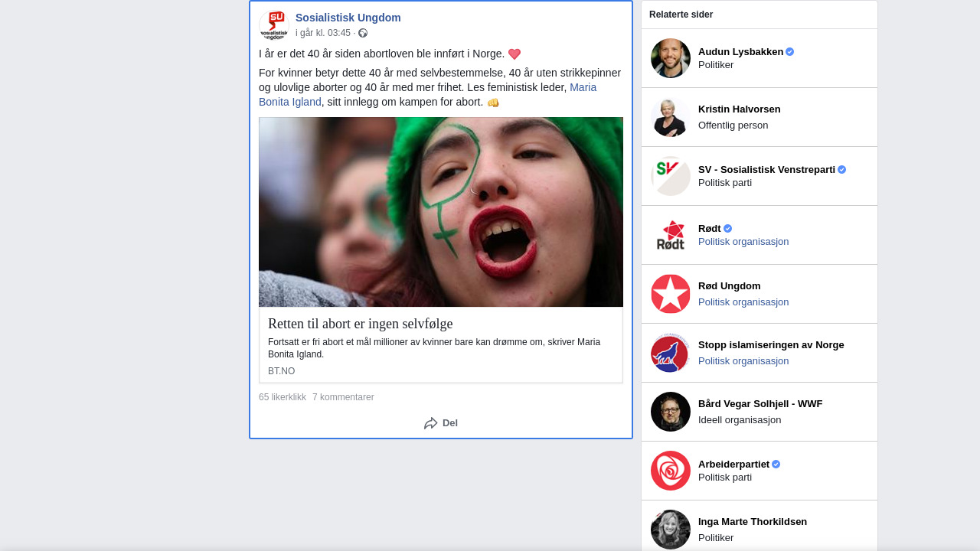This screenshot has width=980, height=551.
Task: Open Stopp islamiseringen av Norge page name
Action: pyautogui.click(x=771, y=345)
